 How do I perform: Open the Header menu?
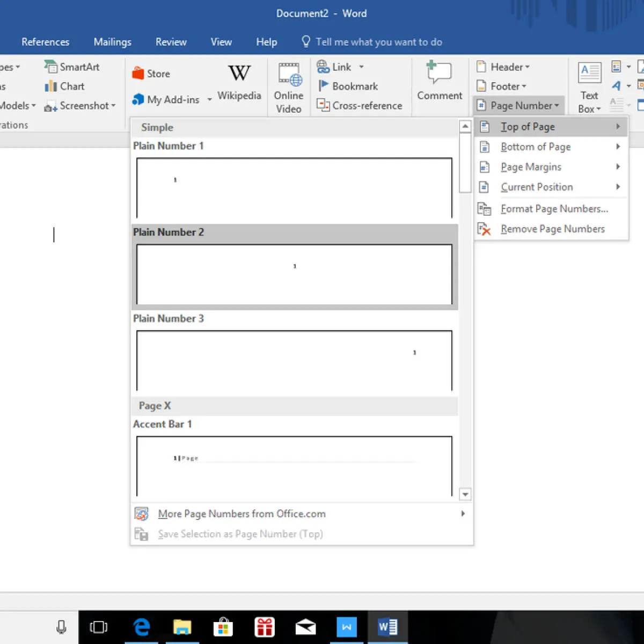(503, 67)
